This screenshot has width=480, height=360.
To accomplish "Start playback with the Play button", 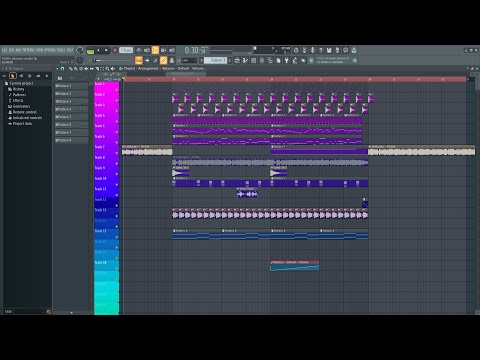I will pos(98,50).
